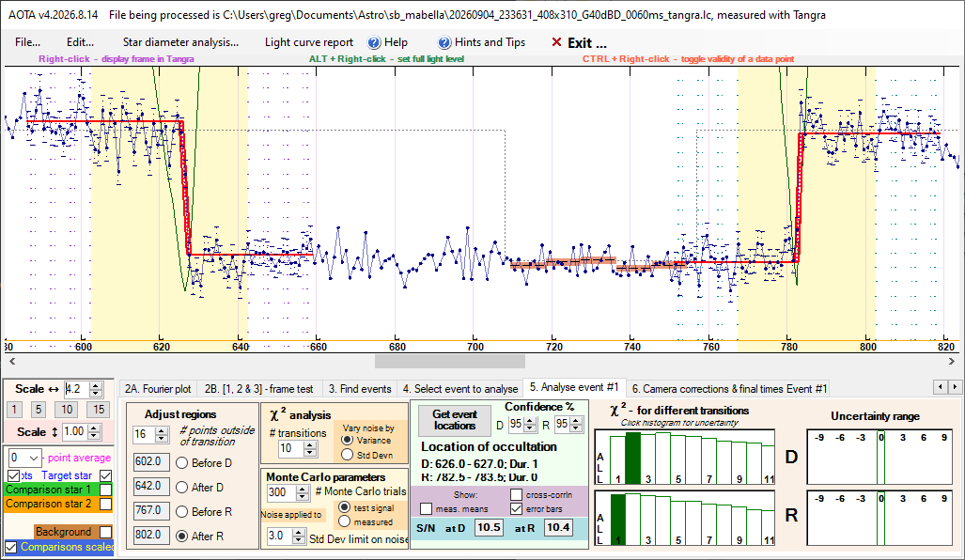Click the # transitions spinner arrows

(310, 448)
